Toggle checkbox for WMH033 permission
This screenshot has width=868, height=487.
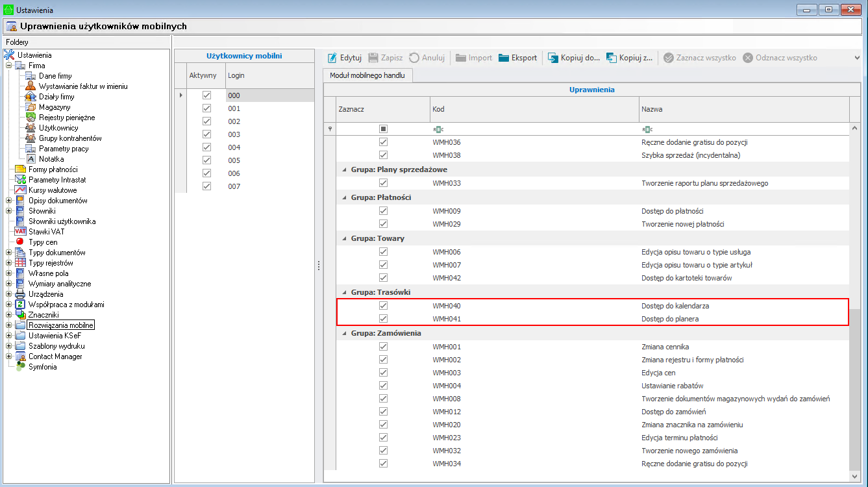click(383, 183)
